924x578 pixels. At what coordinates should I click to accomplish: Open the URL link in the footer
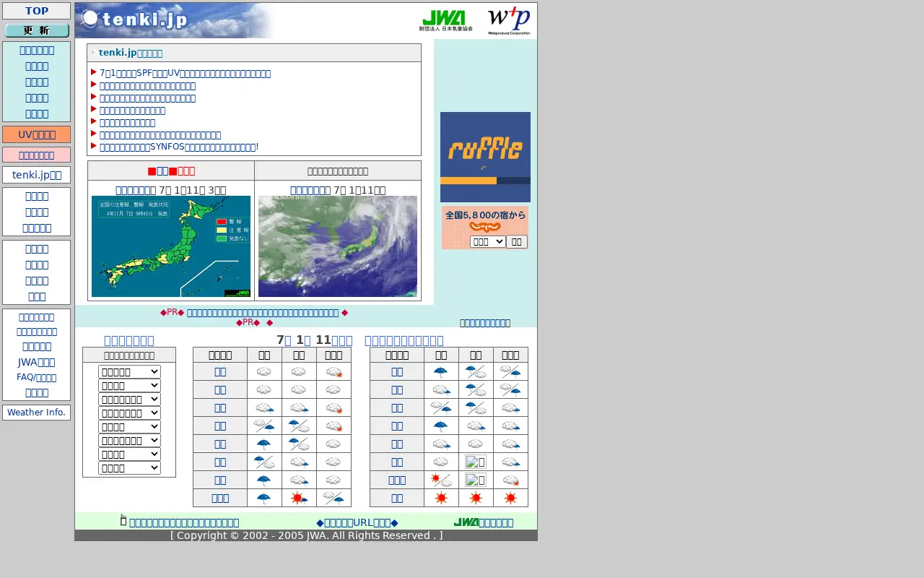[357, 522]
